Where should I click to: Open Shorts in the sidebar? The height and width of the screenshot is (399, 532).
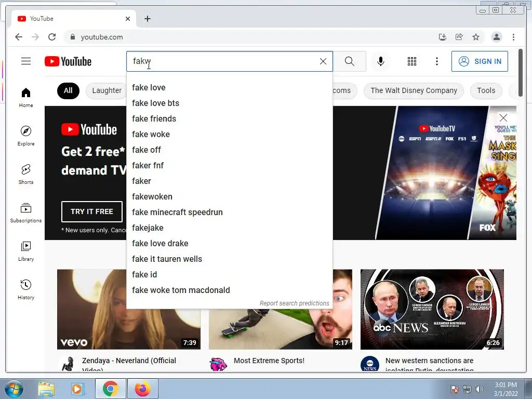[26, 175]
